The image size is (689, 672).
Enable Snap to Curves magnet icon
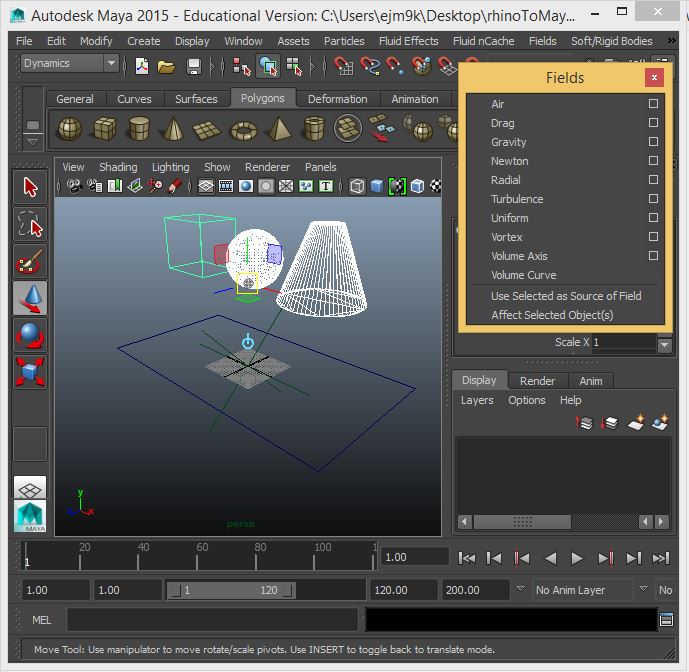[x=370, y=66]
